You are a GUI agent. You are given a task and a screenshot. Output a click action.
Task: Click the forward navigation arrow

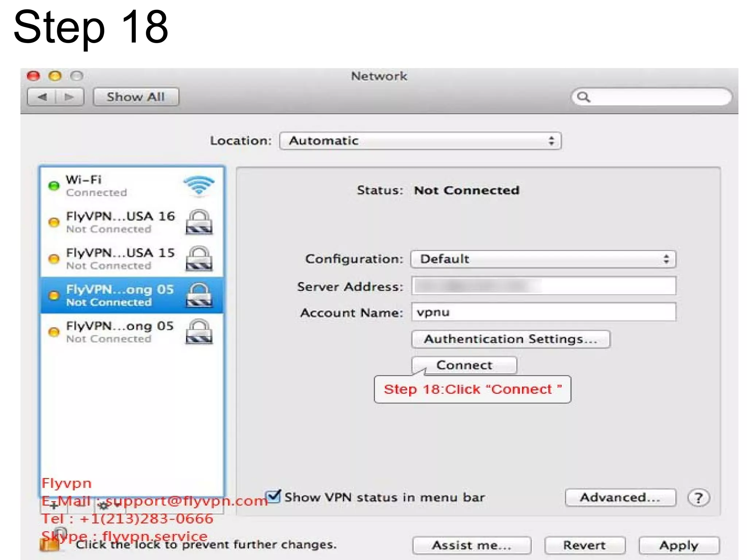69,97
